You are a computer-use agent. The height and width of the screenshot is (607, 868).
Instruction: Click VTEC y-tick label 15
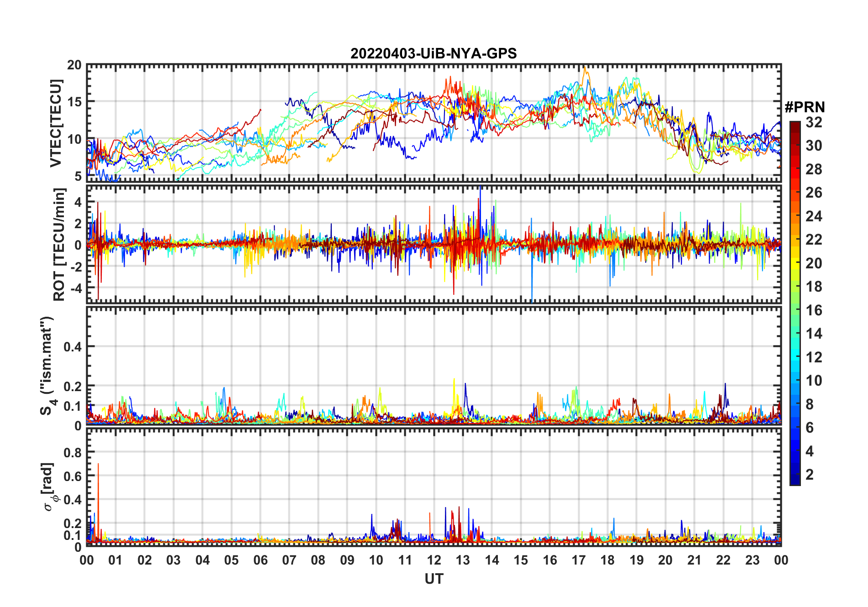click(x=74, y=102)
